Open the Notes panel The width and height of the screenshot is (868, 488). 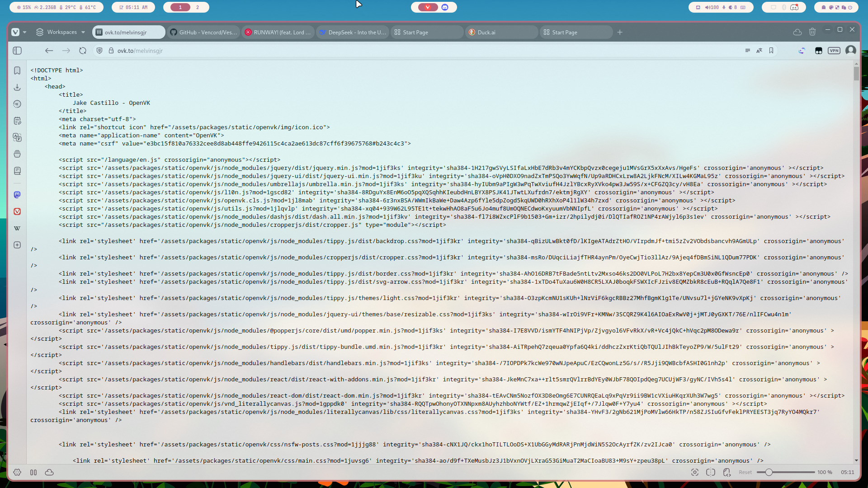[x=17, y=121]
